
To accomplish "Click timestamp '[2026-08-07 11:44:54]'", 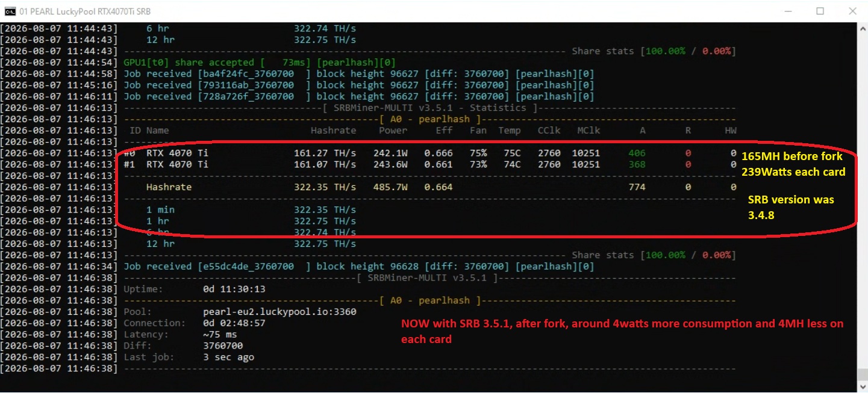I will pos(60,63).
